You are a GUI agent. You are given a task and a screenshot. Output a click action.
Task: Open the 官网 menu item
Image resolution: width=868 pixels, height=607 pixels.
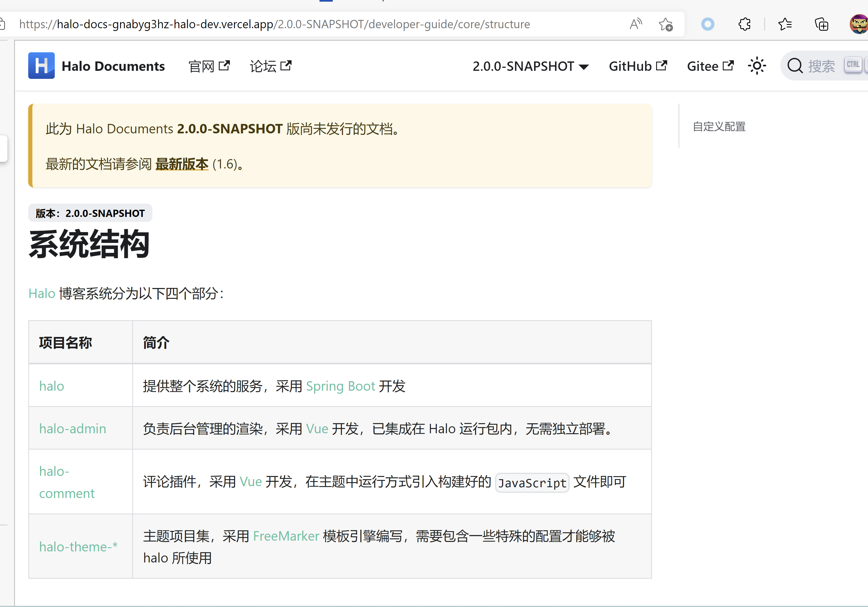[x=201, y=65]
